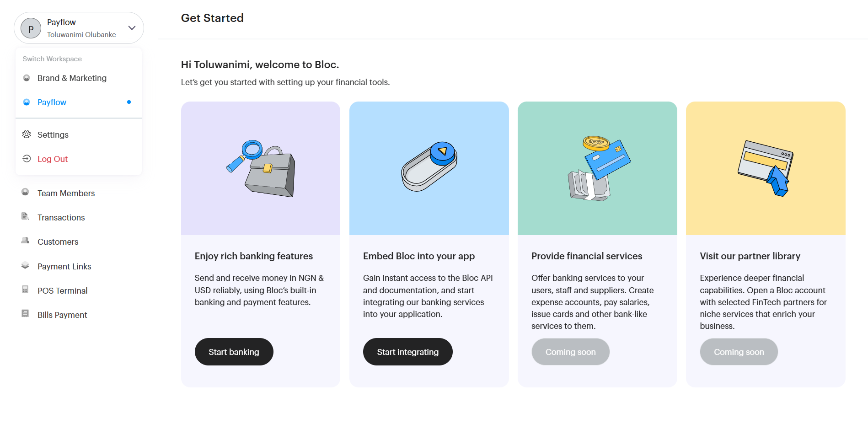Click Coming soon under Provide financial services
This screenshot has height=424, width=868.
coord(570,352)
